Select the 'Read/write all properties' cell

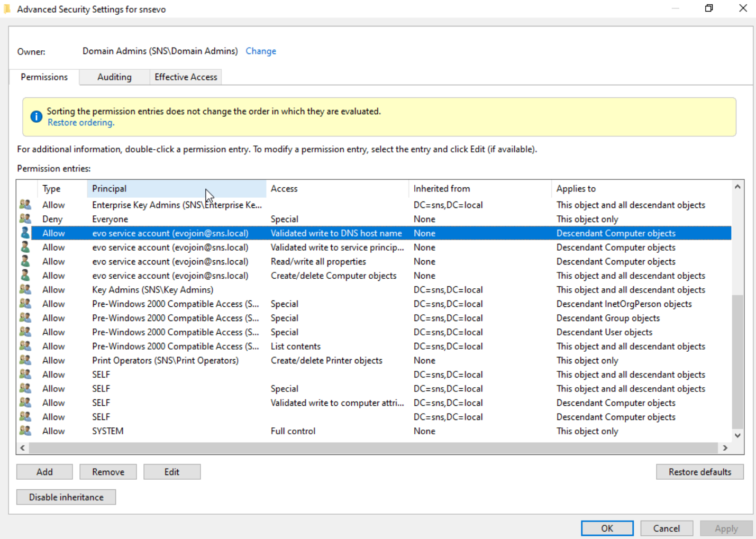coord(318,261)
